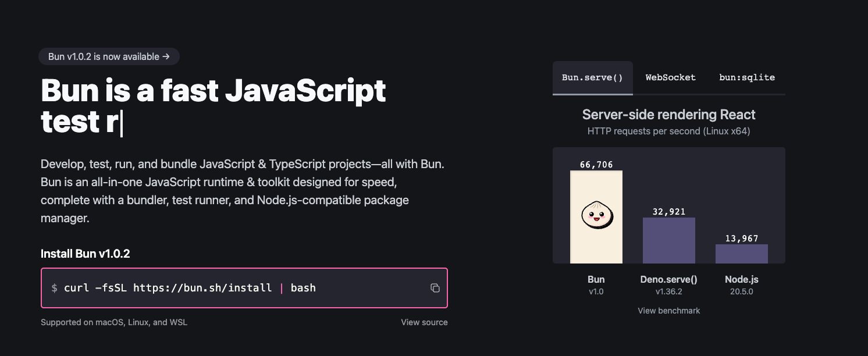Click the Deno.serve() bar showing 32,921
Screen dimensions: 868x356
(x=669, y=240)
